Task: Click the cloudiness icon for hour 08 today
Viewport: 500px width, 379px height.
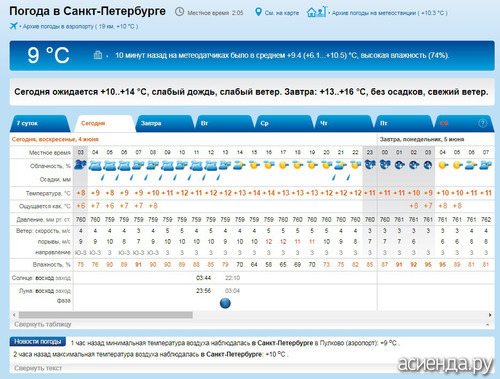Action: pyautogui.click(x=153, y=165)
